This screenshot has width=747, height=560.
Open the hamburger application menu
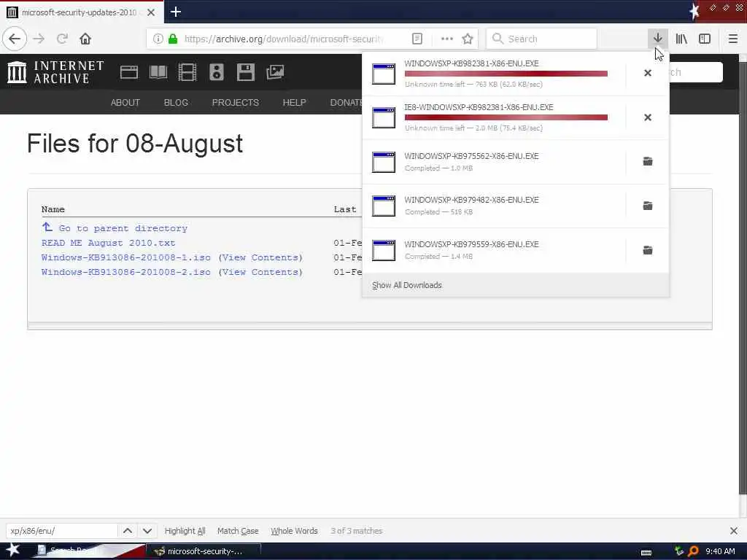[733, 39]
